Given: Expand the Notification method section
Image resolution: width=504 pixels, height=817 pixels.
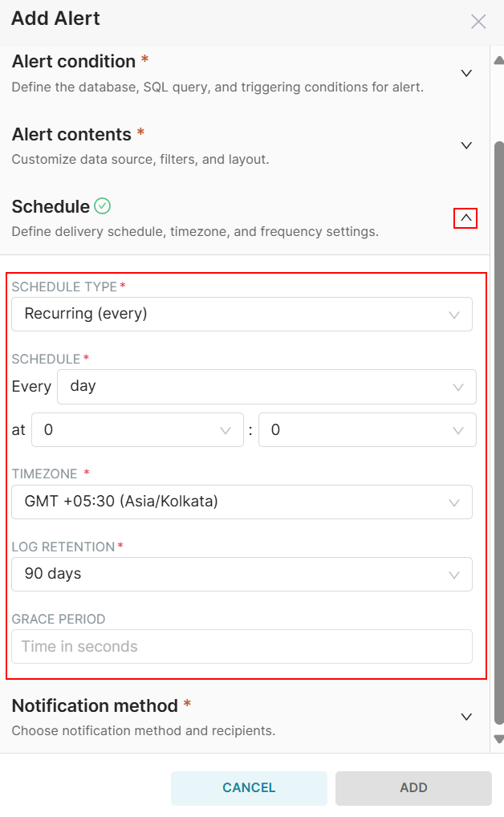Looking at the screenshot, I should pyautogui.click(x=465, y=717).
